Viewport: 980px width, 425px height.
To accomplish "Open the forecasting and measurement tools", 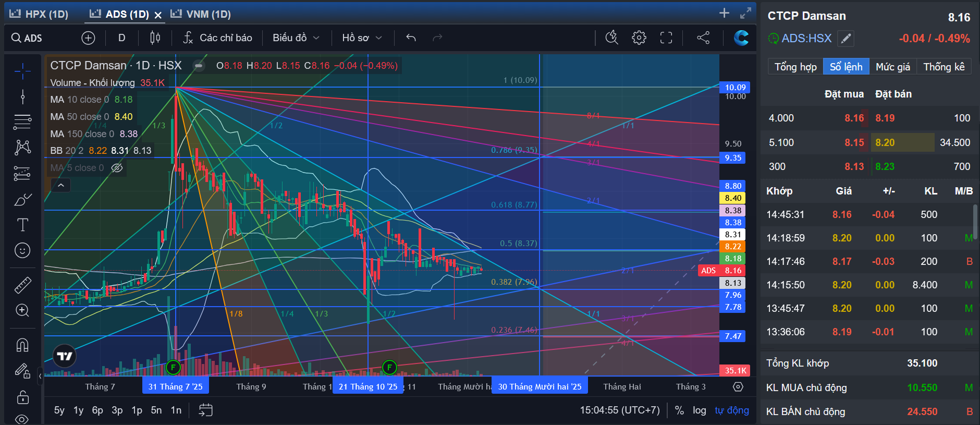I will 22,173.
